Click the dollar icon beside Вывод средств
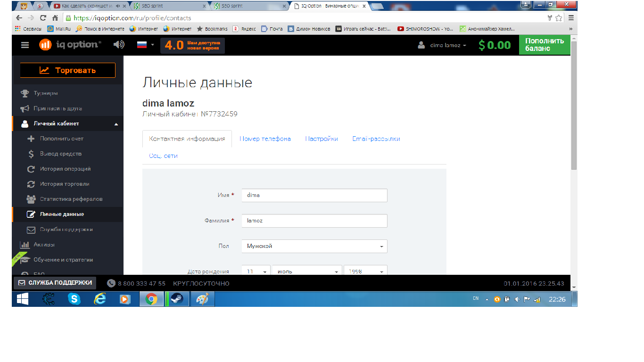This screenshot has height=362, width=644. tap(31, 154)
